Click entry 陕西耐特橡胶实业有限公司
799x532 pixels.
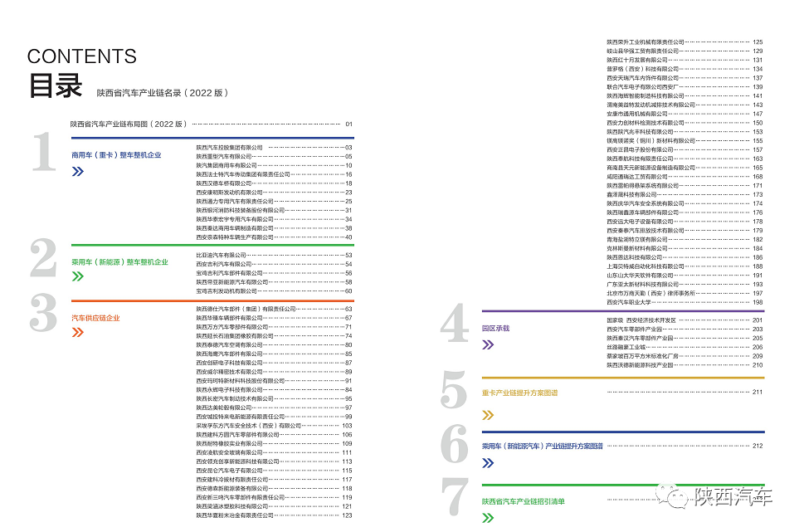229,443
